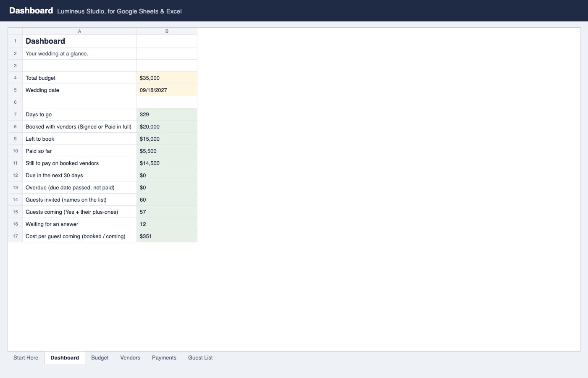588x378 pixels.
Task: Click column A header
Action: pyautogui.click(x=79, y=31)
